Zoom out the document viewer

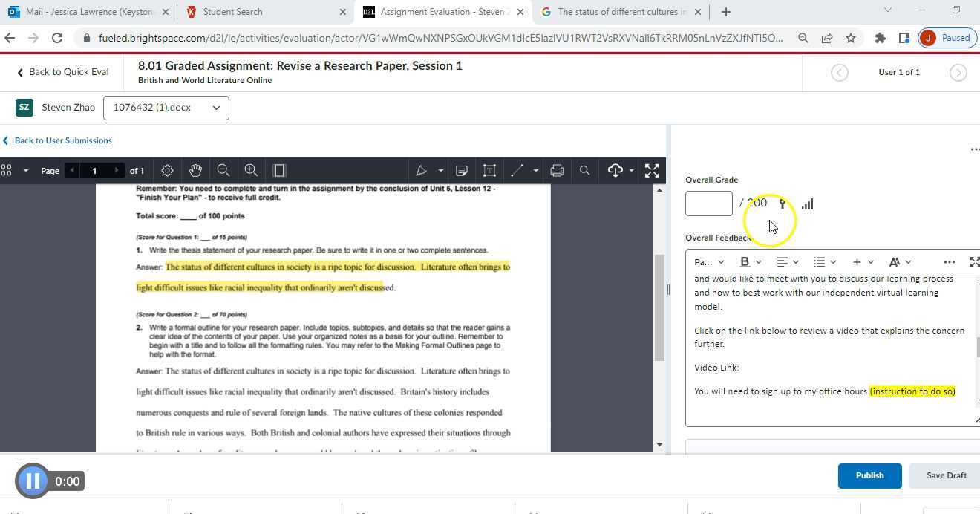click(x=223, y=171)
